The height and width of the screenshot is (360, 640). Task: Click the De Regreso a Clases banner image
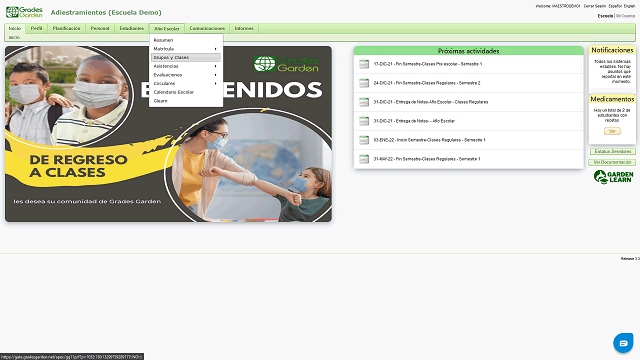click(x=168, y=134)
